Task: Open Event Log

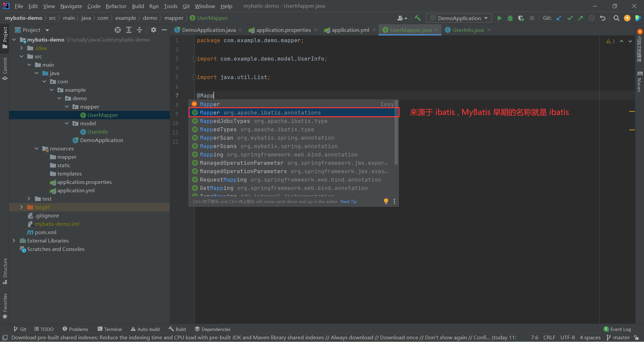Action: [617, 329]
